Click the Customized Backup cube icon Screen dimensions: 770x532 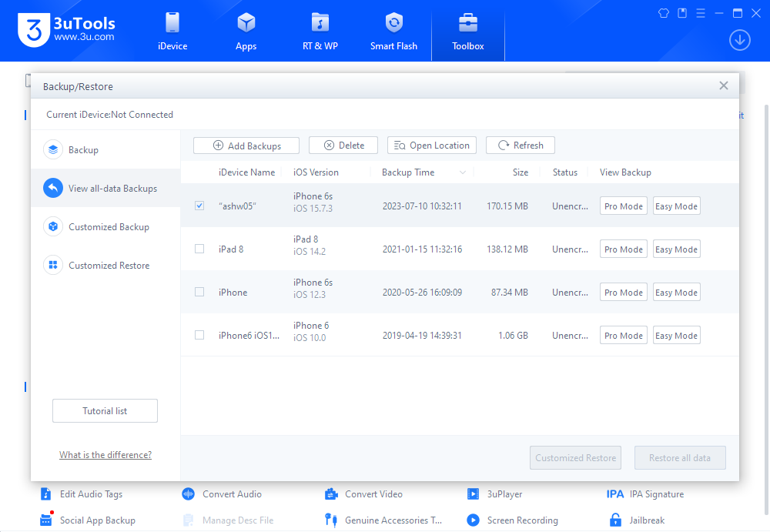(53, 226)
